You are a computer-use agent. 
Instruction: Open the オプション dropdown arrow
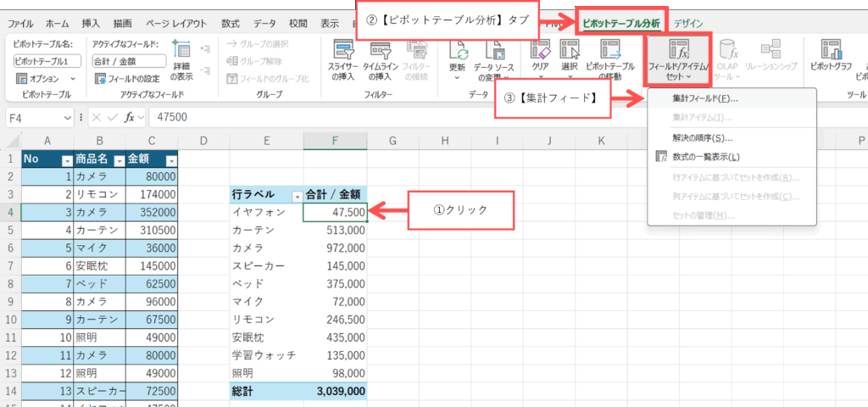pyautogui.click(x=72, y=79)
